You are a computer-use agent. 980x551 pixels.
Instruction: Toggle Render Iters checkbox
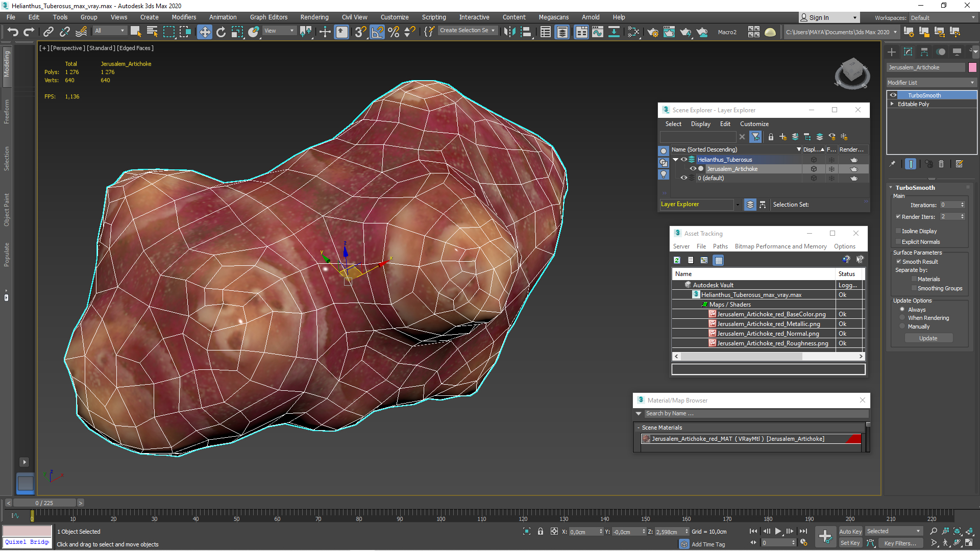[x=898, y=216]
